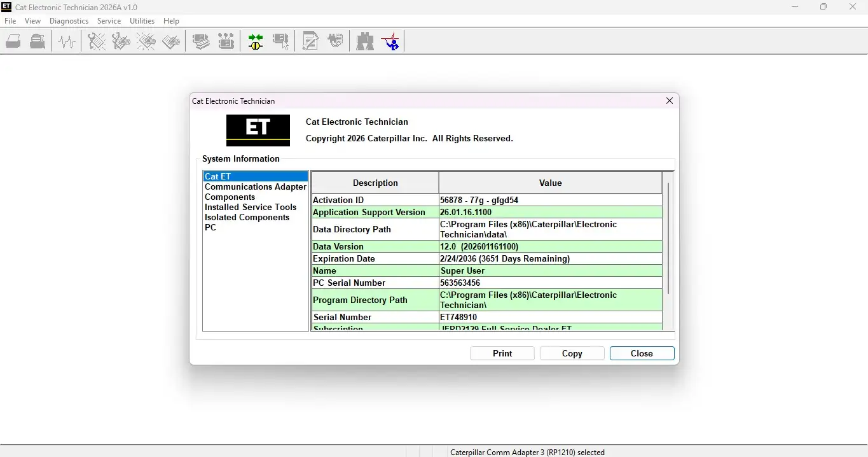The image size is (868, 457).
Task: Open the View menu
Action: [x=32, y=21]
